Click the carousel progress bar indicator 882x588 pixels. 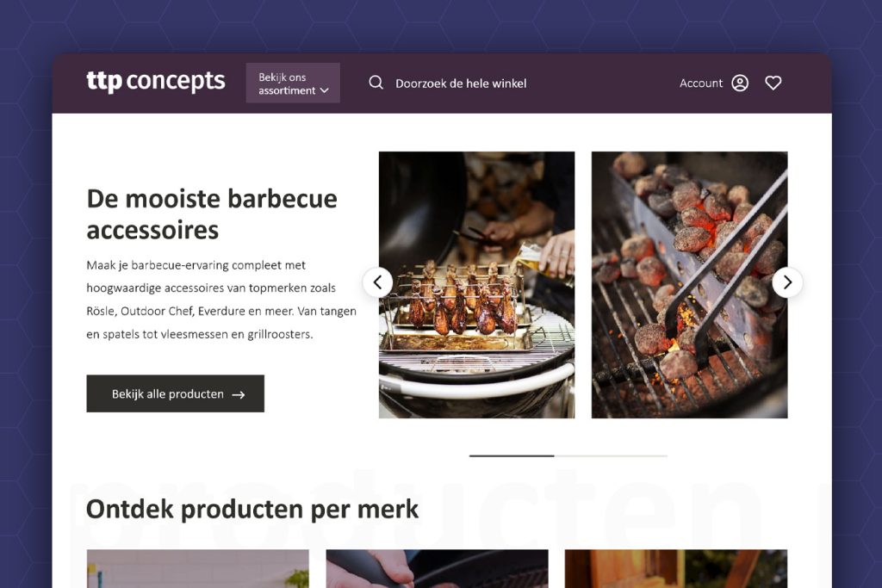[x=568, y=456]
